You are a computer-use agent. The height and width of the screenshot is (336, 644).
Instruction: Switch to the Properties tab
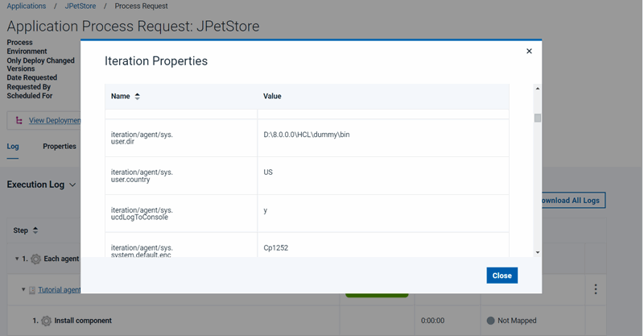point(60,147)
